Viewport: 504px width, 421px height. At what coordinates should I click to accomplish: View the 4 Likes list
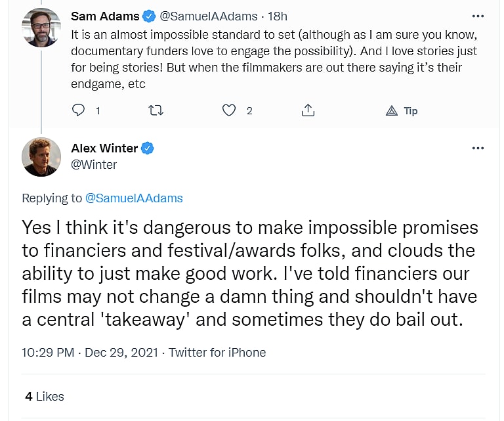[x=45, y=396]
